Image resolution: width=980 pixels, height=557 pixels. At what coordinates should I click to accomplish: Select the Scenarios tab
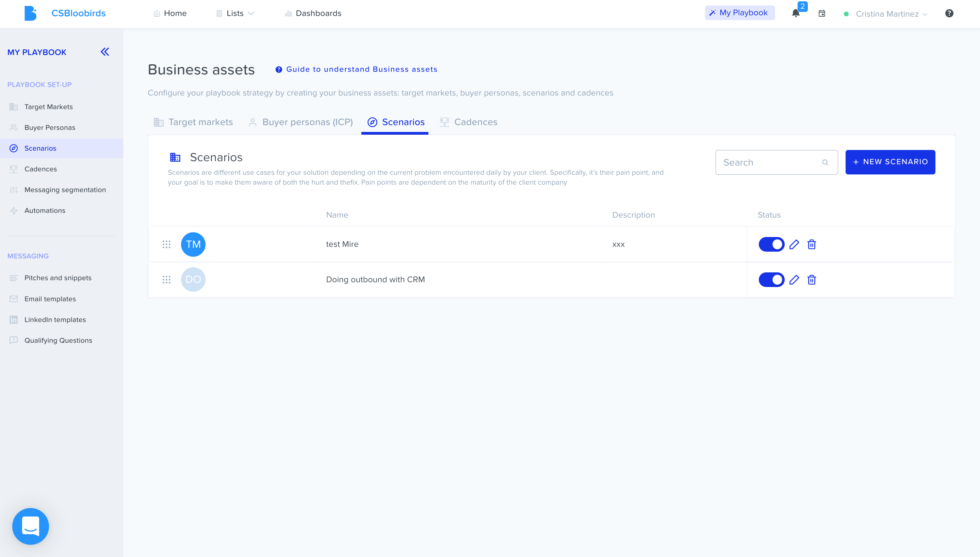(x=395, y=122)
